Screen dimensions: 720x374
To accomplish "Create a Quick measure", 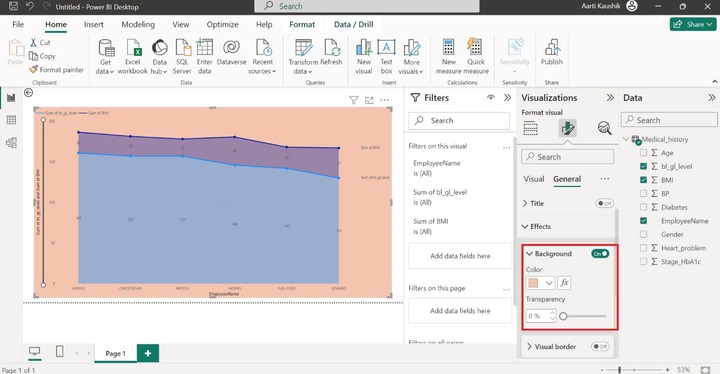I will point(476,57).
